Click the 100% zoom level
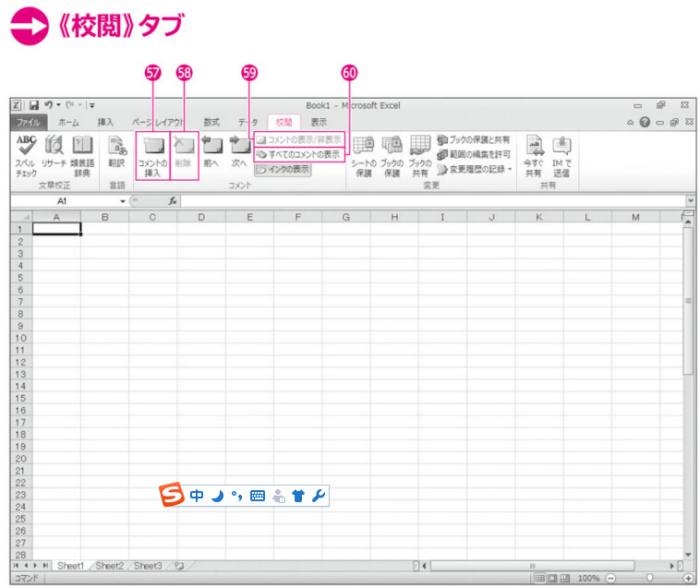 point(588,578)
